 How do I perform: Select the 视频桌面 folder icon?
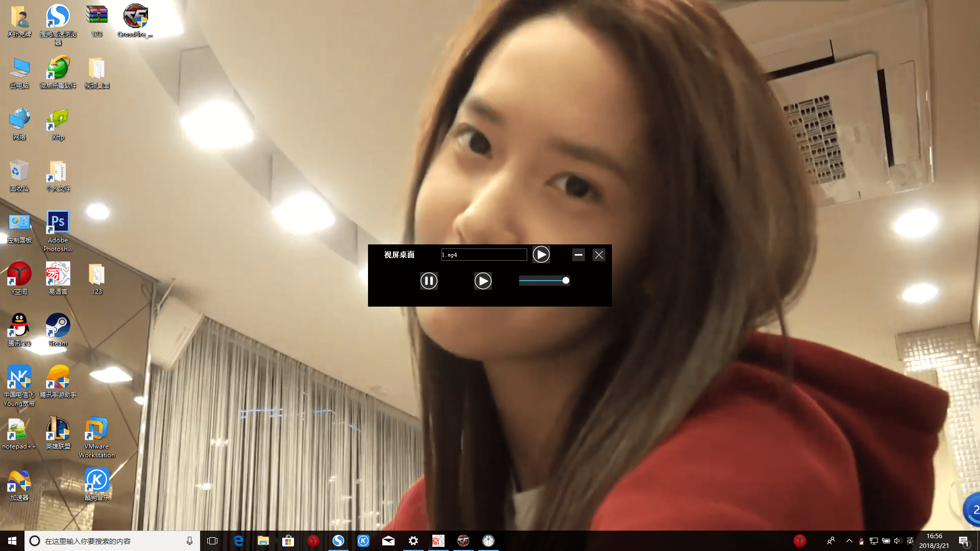coord(96,73)
